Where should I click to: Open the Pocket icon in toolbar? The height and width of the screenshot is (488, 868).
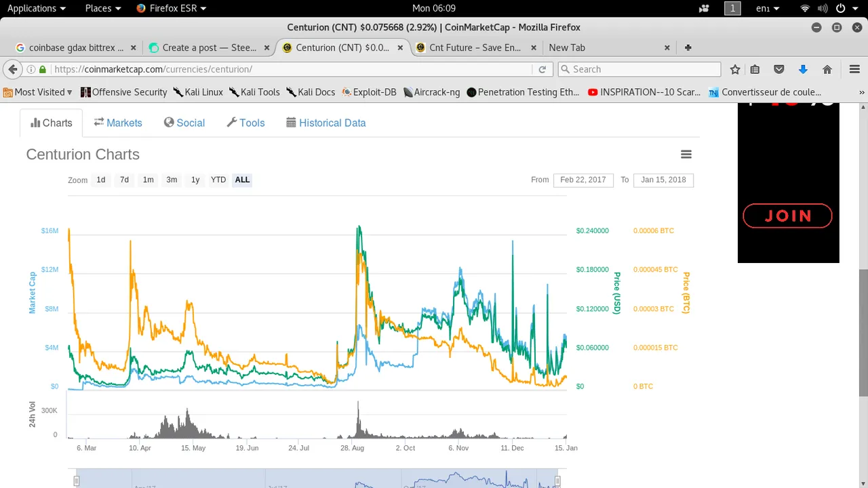[x=779, y=69]
